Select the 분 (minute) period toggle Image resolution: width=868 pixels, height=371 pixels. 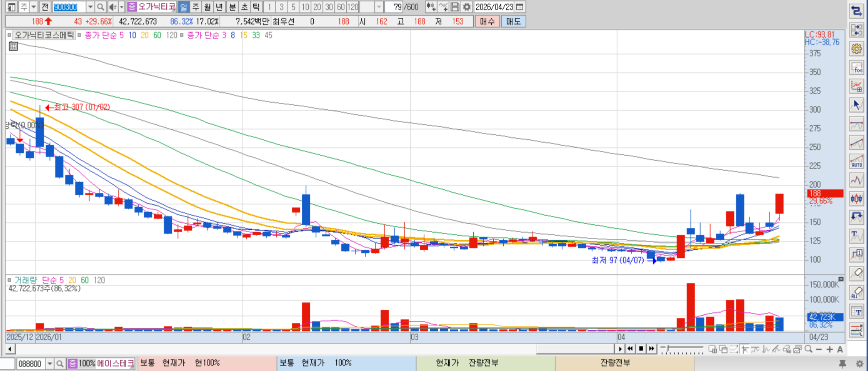[x=232, y=7]
